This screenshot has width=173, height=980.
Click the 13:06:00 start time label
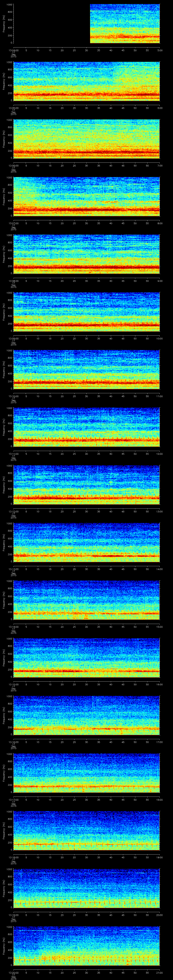tap(13, 166)
